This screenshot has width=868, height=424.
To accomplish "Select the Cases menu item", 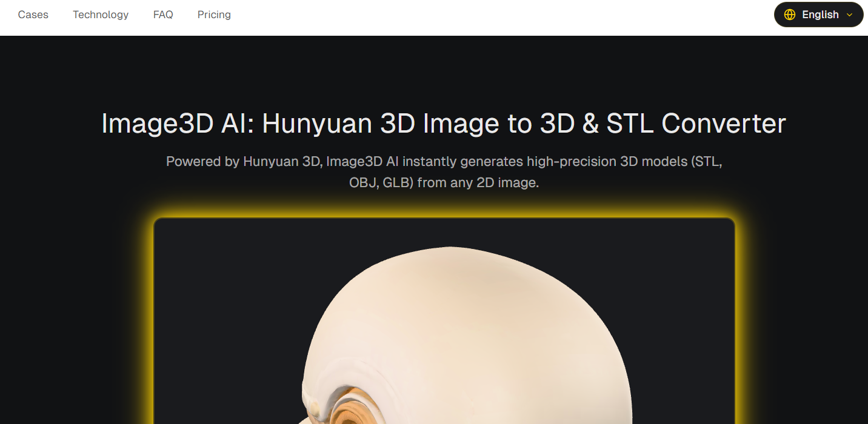I will pyautogui.click(x=33, y=15).
